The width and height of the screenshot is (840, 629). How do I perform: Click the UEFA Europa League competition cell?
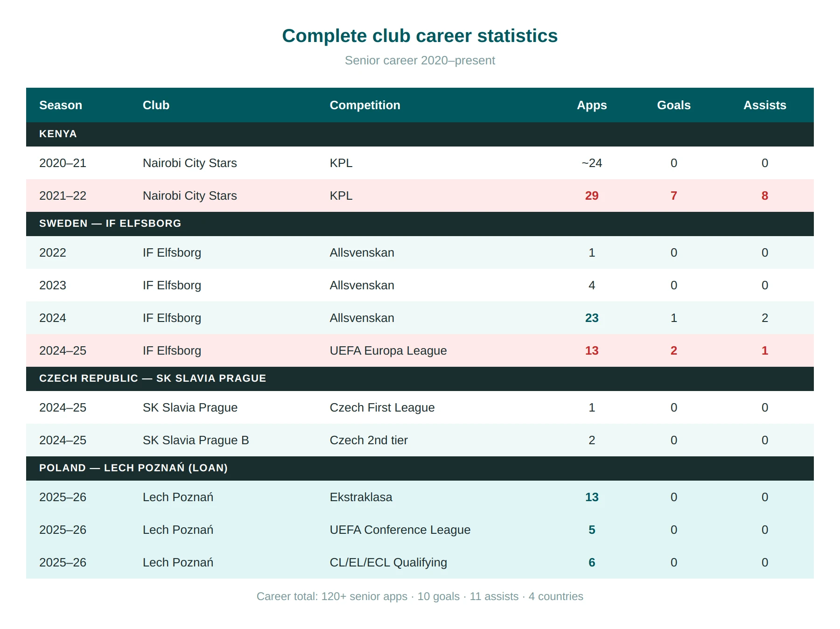pos(388,350)
